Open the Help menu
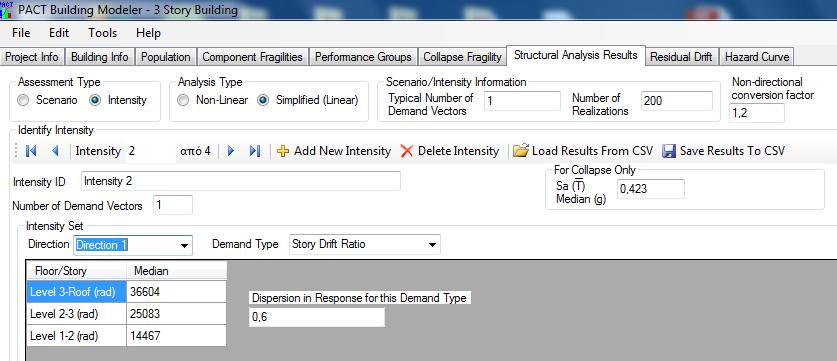 [148, 33]
